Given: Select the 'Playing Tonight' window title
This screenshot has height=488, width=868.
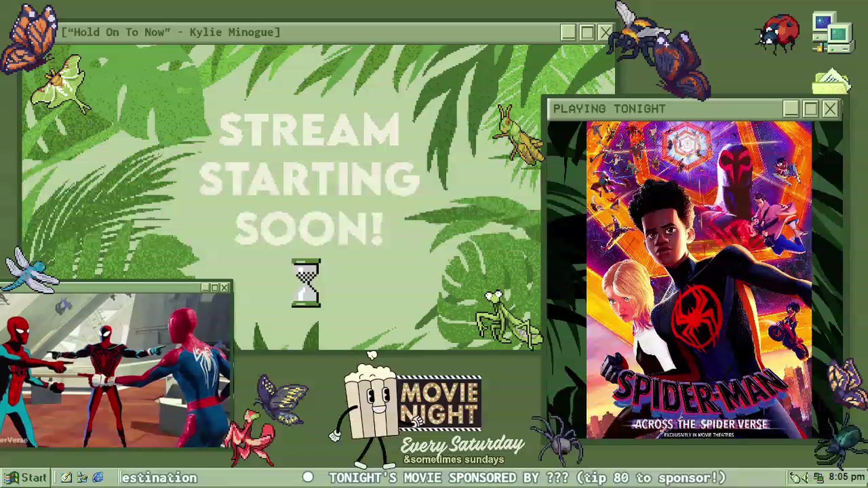Looking at the screenshot, I should [609, 109].
